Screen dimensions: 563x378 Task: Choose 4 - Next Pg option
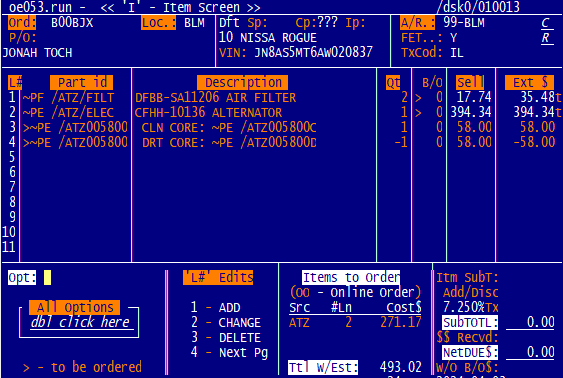(x=229, y=353)
